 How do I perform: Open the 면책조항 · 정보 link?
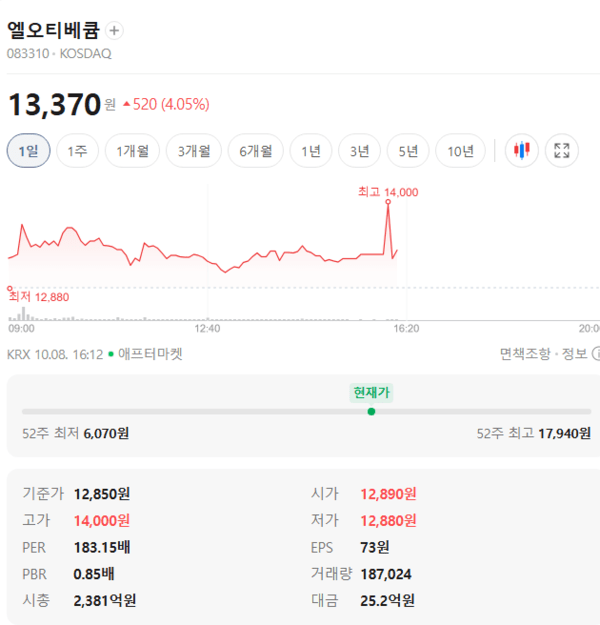[544, 354]
